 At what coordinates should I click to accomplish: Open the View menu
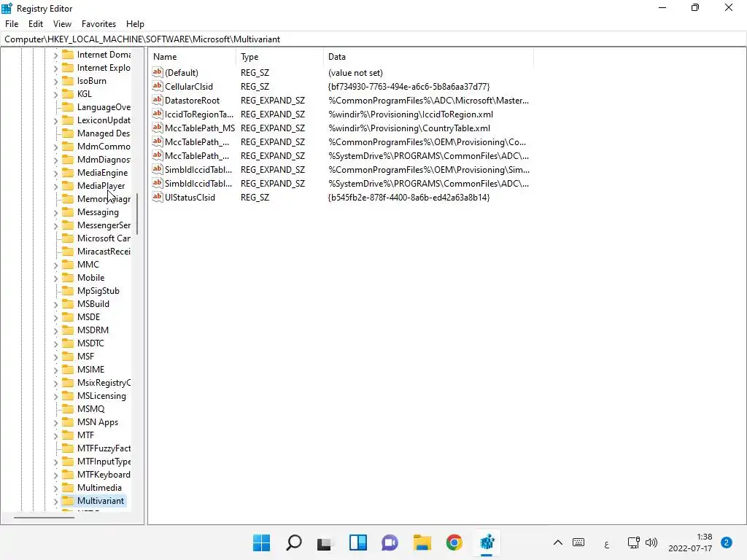tap(62, 24)
